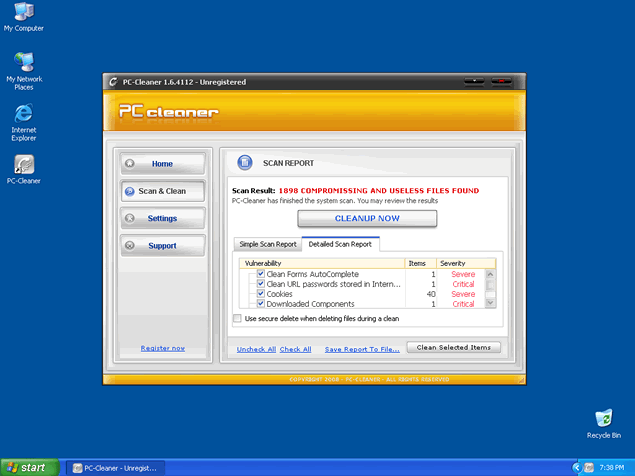Screen dimensions: 635x476
Task: Switch to Simple Scan Report tab
Action: [x=267, y=245]
